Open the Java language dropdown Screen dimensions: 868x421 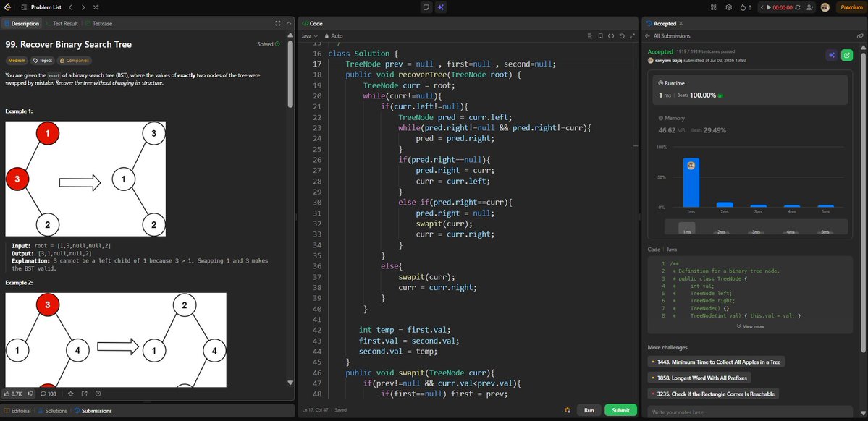click(x=309, y=36)
